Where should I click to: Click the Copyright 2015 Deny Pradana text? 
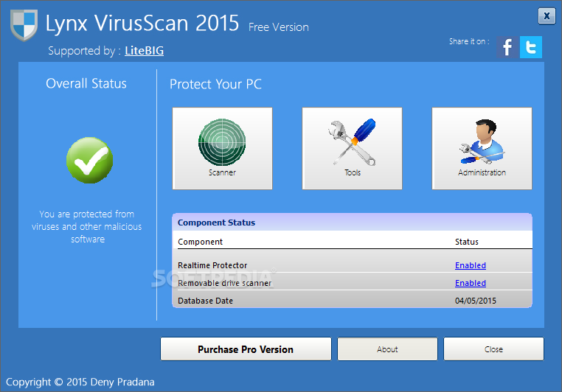80,382
